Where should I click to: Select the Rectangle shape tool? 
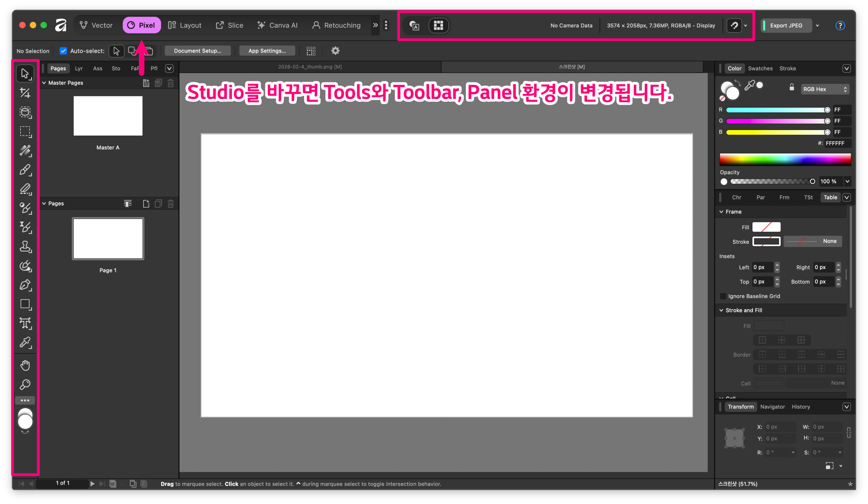(25, 304)
